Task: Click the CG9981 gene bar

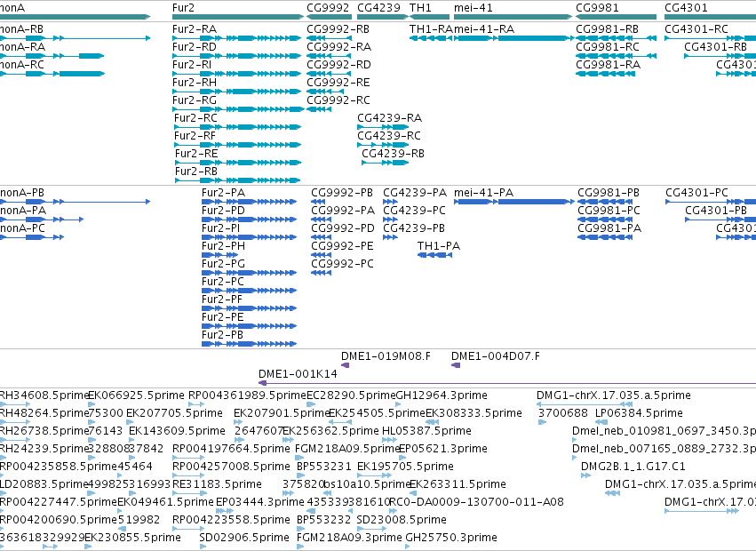Action: tap(617, 17)
